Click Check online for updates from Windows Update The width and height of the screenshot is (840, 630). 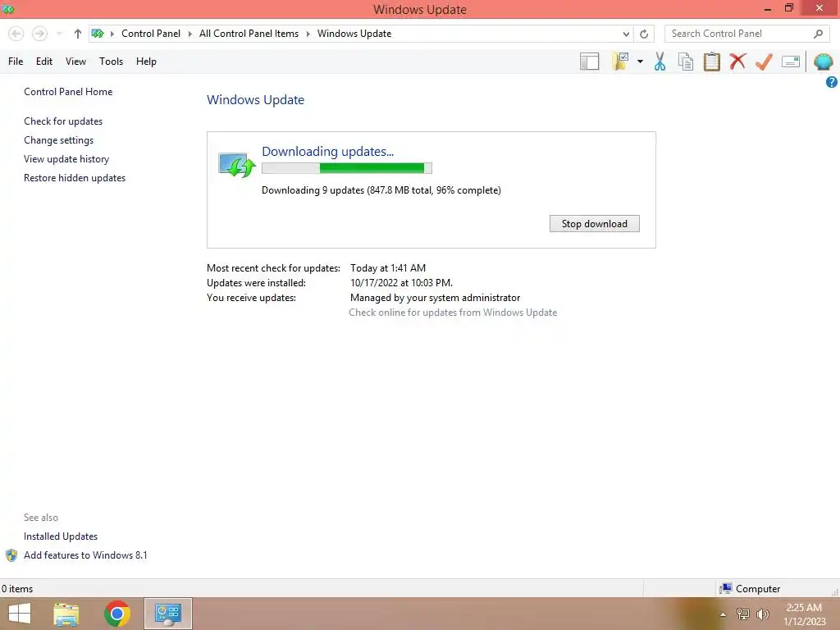point(453,313)
